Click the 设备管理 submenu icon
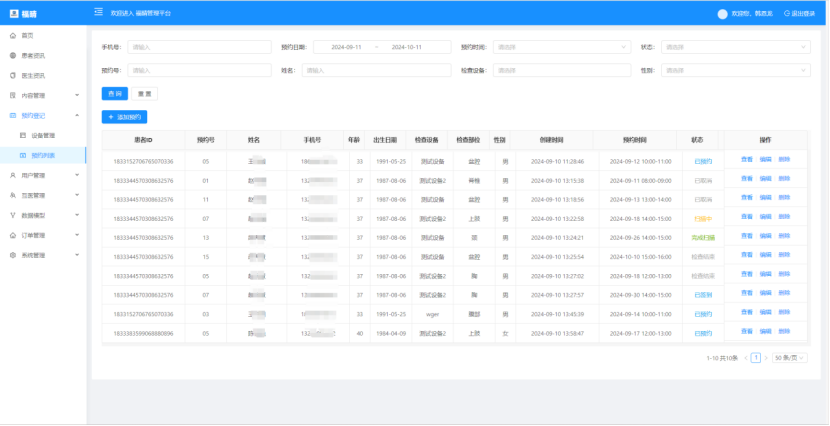This screenshot has height=426, width=830. (23, 135)
